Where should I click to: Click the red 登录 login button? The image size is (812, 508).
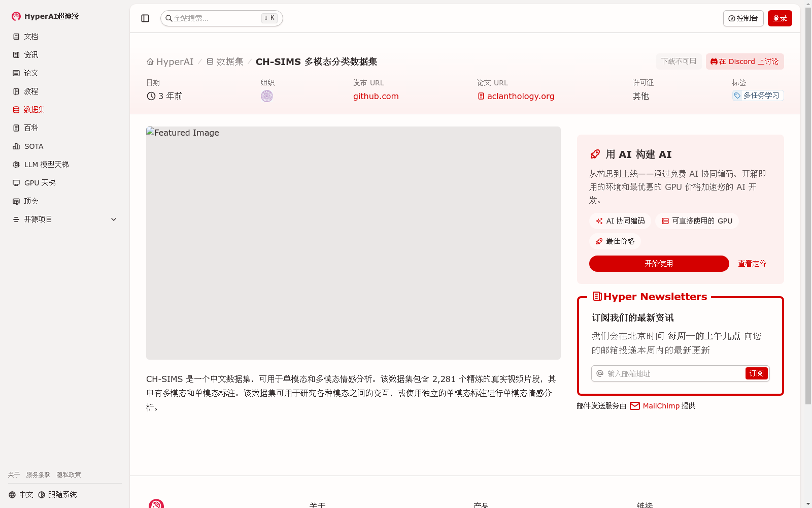(x=780, y=18)
